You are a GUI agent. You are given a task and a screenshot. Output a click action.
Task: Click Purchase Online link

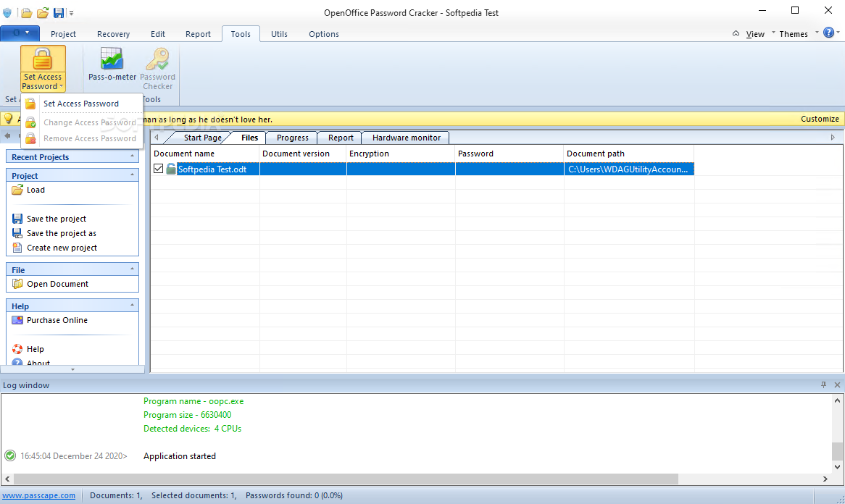coord(49,320)
